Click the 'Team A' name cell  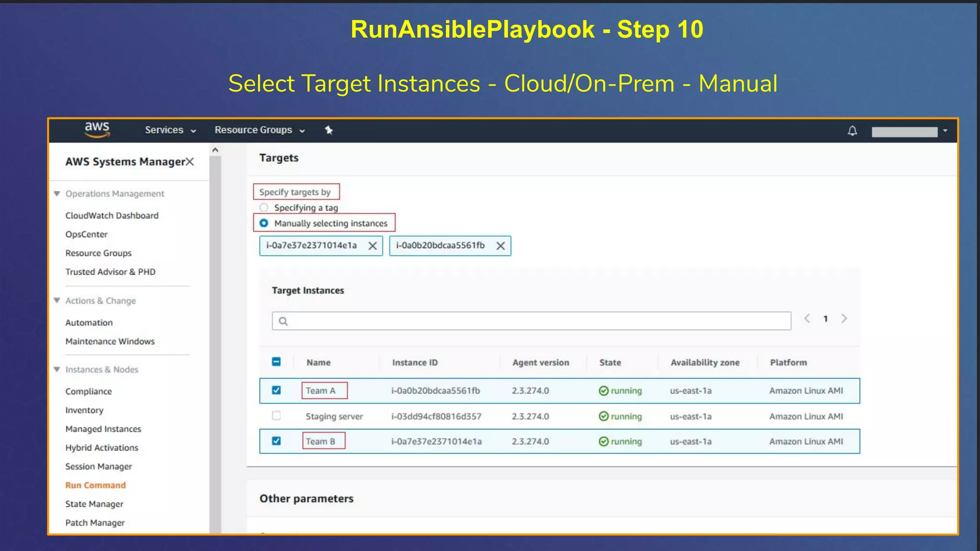pyautogui.click(x=321, y=391)
